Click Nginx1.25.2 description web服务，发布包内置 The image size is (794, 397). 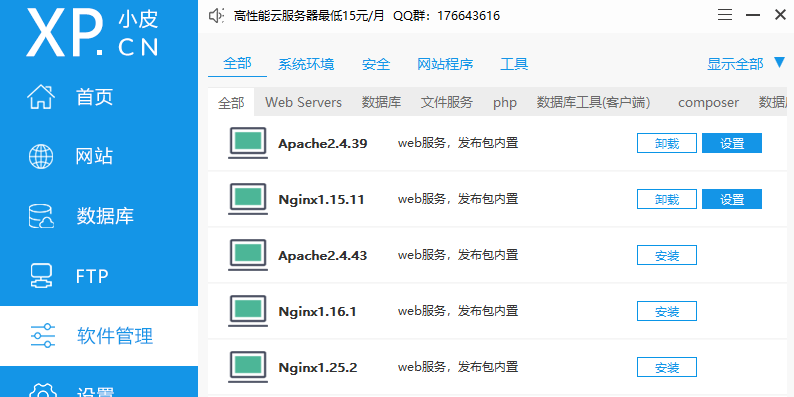click(x=458, y=367)
